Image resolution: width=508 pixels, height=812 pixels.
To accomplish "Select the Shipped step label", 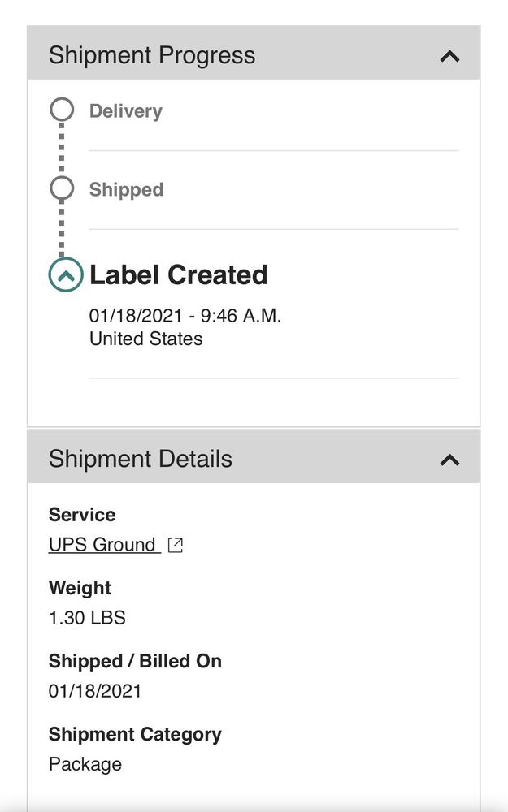I will (126, 189).
